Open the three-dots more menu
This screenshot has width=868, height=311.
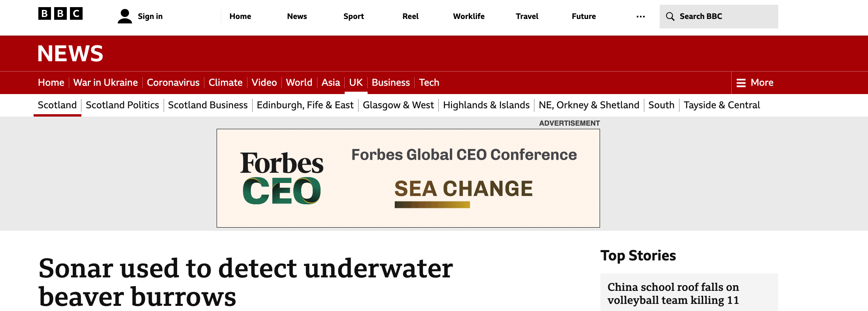coord(641,17)
